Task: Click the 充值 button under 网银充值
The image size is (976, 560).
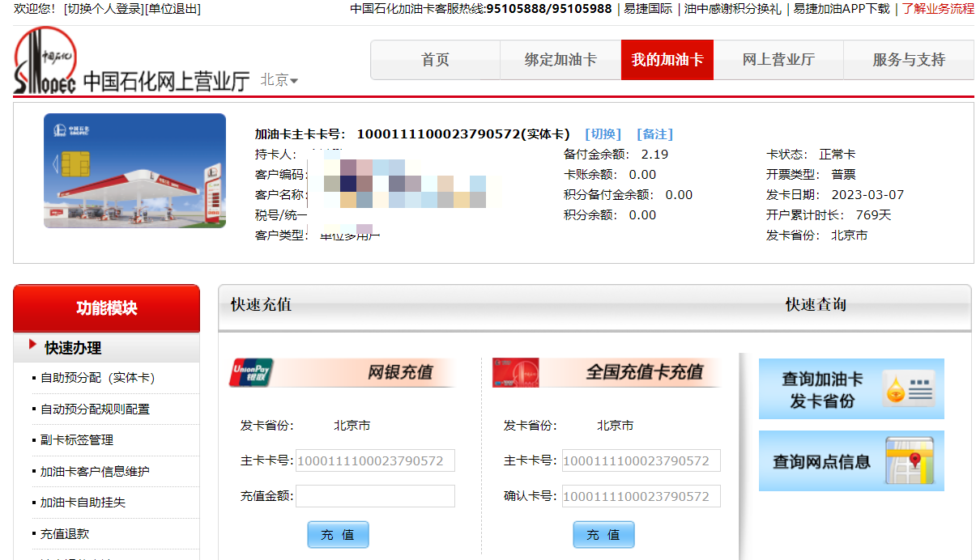Action: [338, 535]
